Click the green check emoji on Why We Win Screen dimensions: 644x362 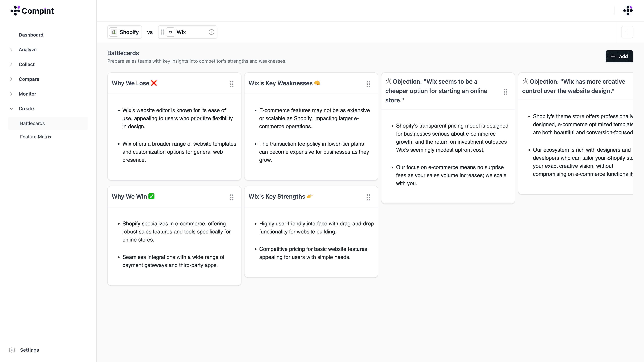[x=151, y=196]
